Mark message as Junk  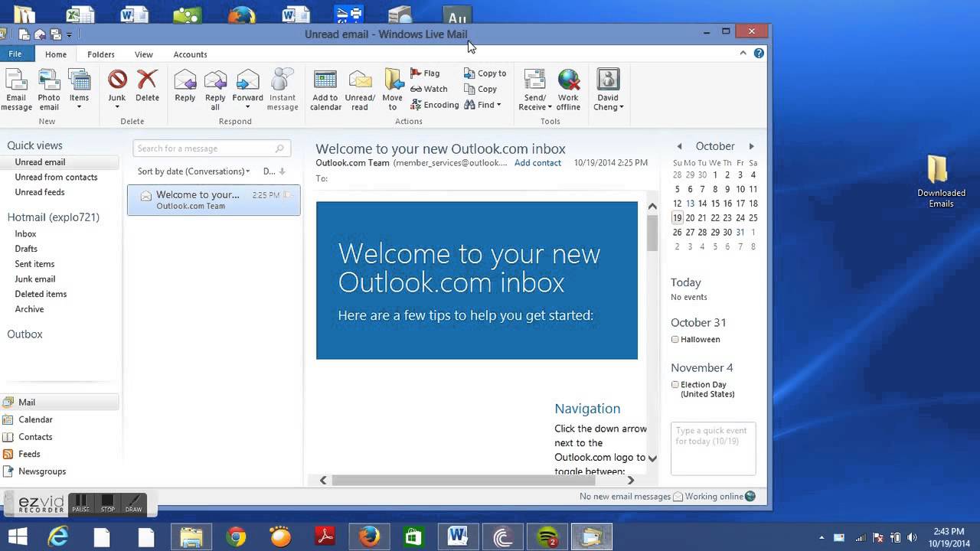(x=117, y=90)
